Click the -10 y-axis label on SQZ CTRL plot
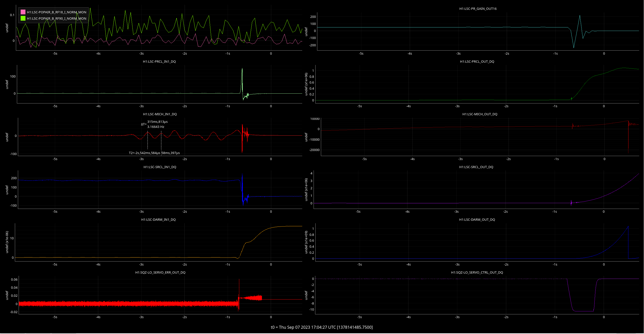 312,309
